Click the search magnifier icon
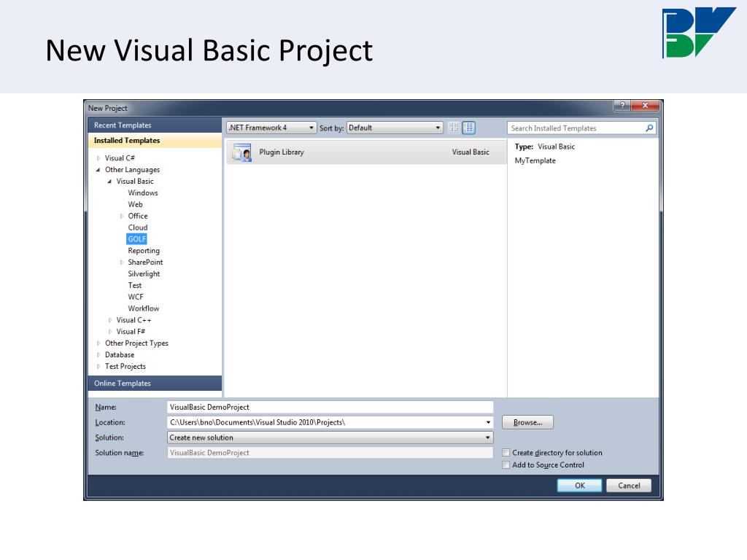 pos(649,128)
